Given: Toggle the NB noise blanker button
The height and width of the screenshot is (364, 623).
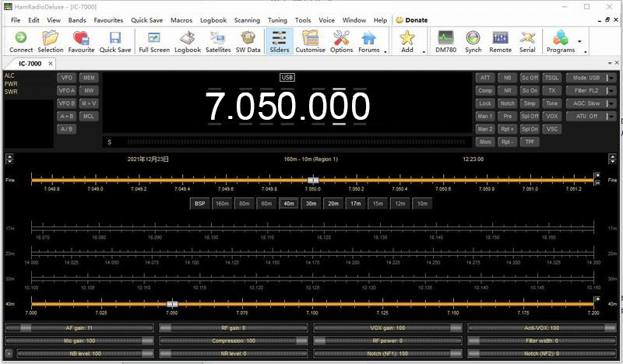Looking at the screenshot, I should coord(508,78).
